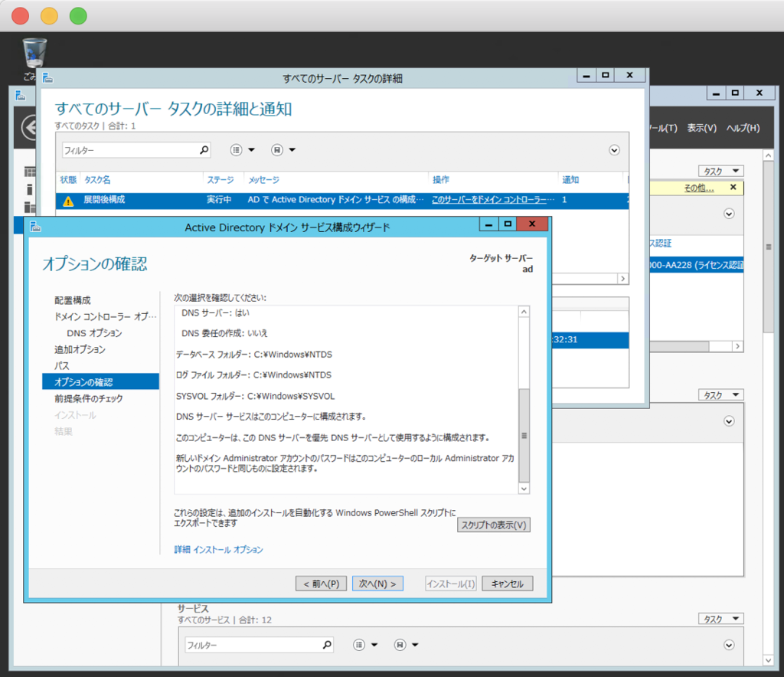Image resolution: width=784 pixels, height=677 pixels.
Task: Select パス wizard step
Action: click(x=61, y=365)
